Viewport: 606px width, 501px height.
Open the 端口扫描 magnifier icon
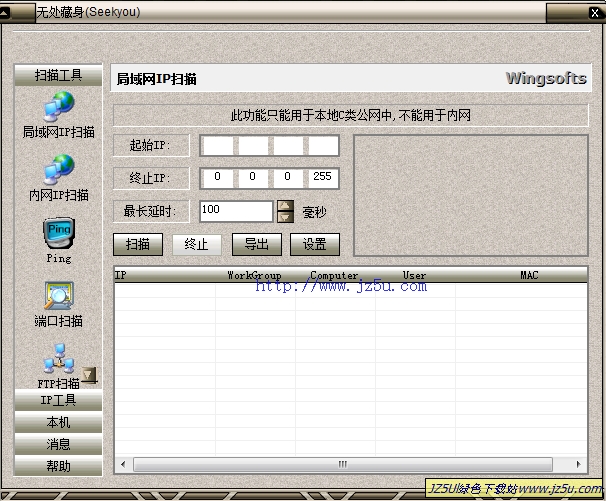(x=59, y=296)
